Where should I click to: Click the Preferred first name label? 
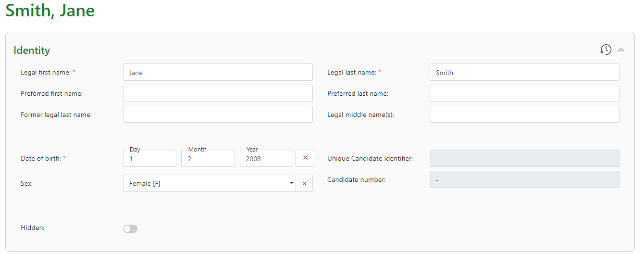pos(52,93)
